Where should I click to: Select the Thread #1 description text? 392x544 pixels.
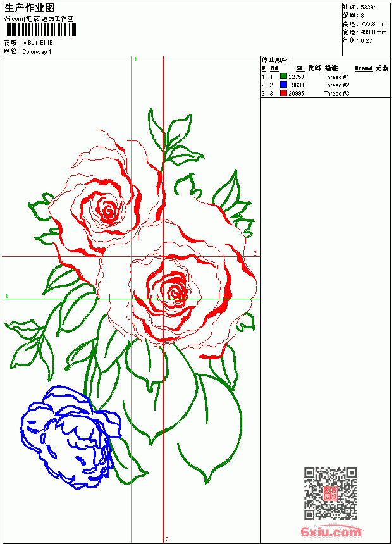coord(336,77)
